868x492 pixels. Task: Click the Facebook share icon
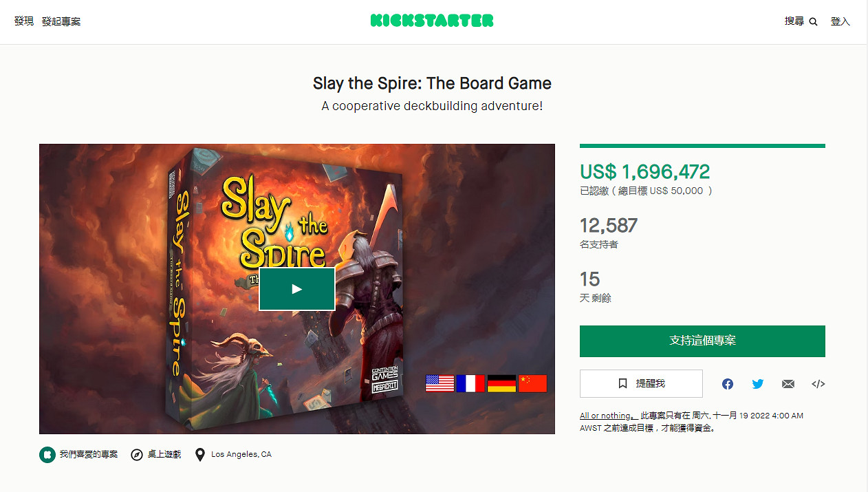click(x=727, y=384)
